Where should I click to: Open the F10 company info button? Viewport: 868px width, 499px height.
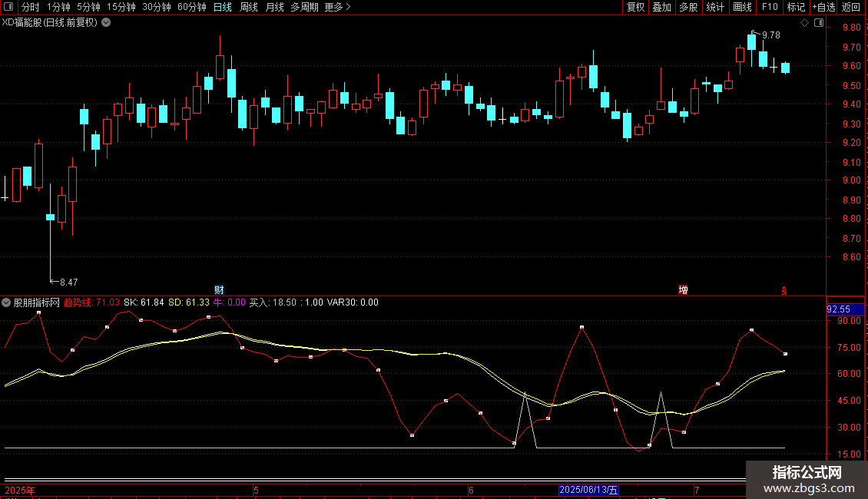pyautogui.click(x=769, y=8)
